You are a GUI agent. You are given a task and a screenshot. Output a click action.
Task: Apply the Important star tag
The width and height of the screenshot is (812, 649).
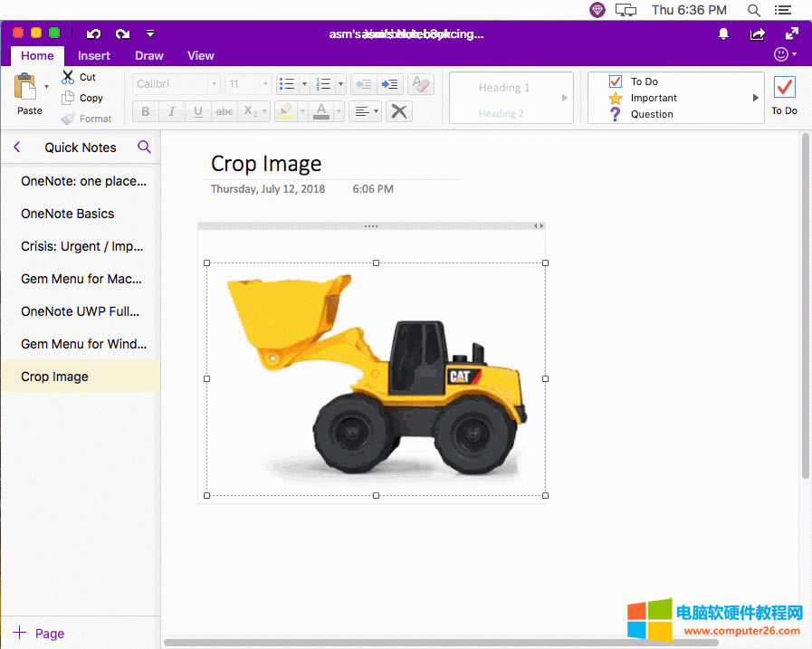tap(616, 98)
